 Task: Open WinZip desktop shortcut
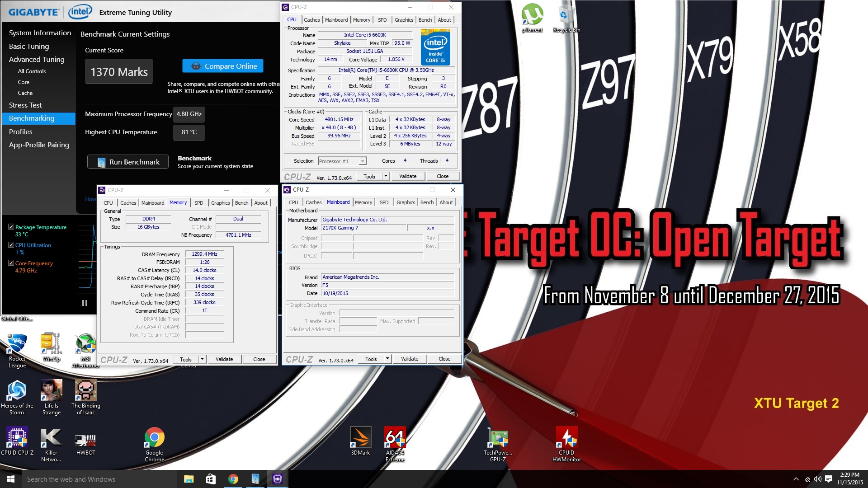click(51, 347)
